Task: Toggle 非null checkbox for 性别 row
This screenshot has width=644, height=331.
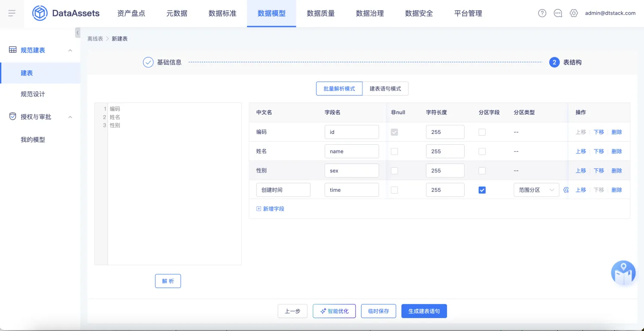Action: pyautogui.click(x=394, y=170)
